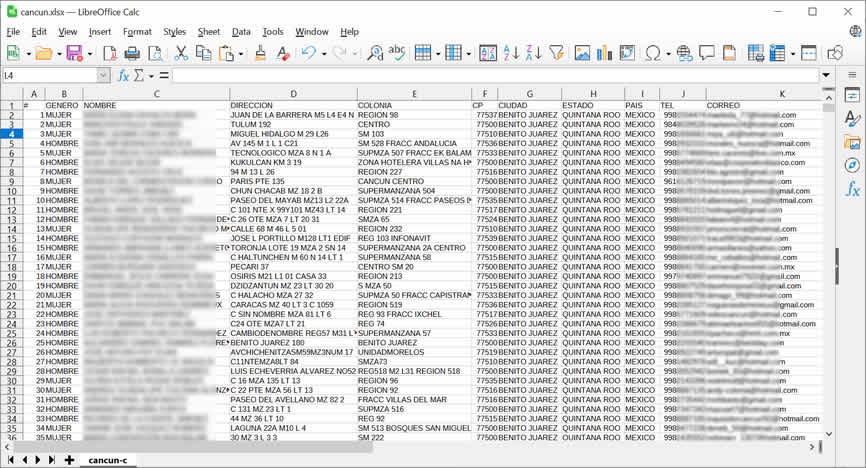Click the Insert Columns icon

coord(453,53)
